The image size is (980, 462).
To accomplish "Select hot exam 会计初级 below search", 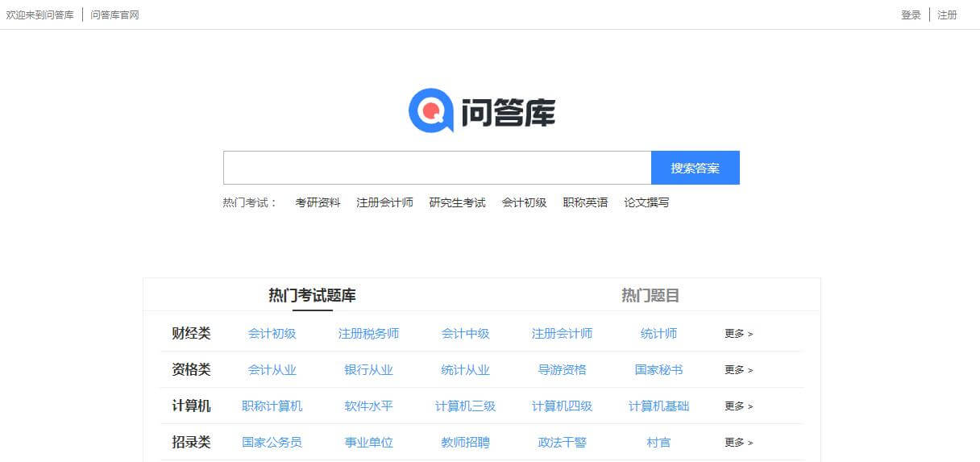I will tap(524, 202).
